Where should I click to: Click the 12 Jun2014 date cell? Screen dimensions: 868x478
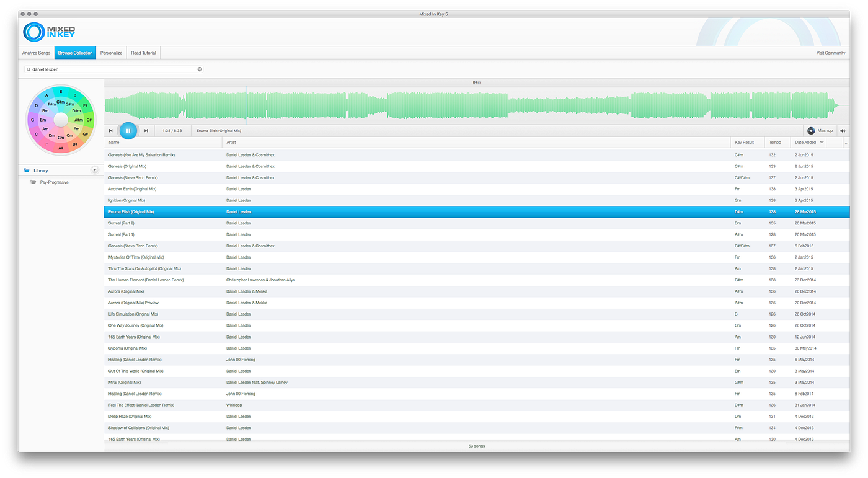[x=805, y=337]
